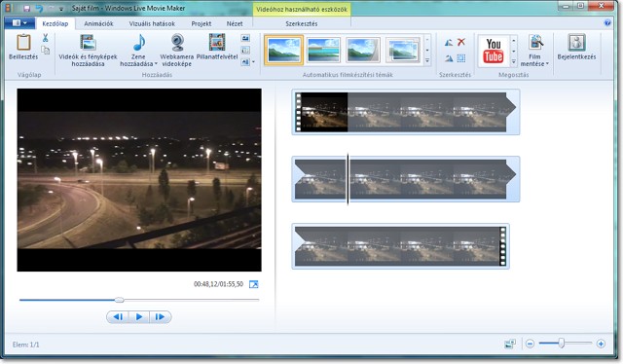Click the caption icon in Hozzáadás group
The image size is (623, 364).
tap(245, 50)
